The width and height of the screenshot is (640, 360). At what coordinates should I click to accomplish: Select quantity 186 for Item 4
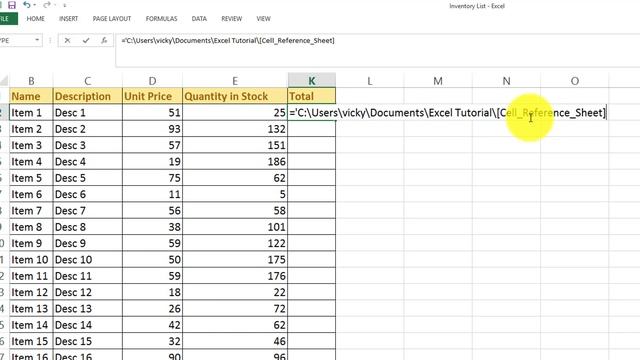pyautogui.click(x=235, y=162)
